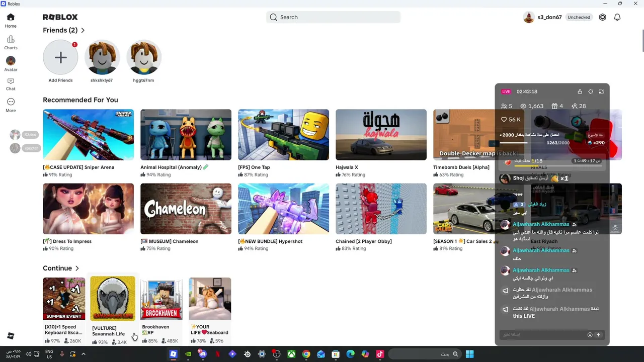Screen dimensions: 644x362
Task: Open the xpecter chat head in the sidebar
Action: pos(15,148)
